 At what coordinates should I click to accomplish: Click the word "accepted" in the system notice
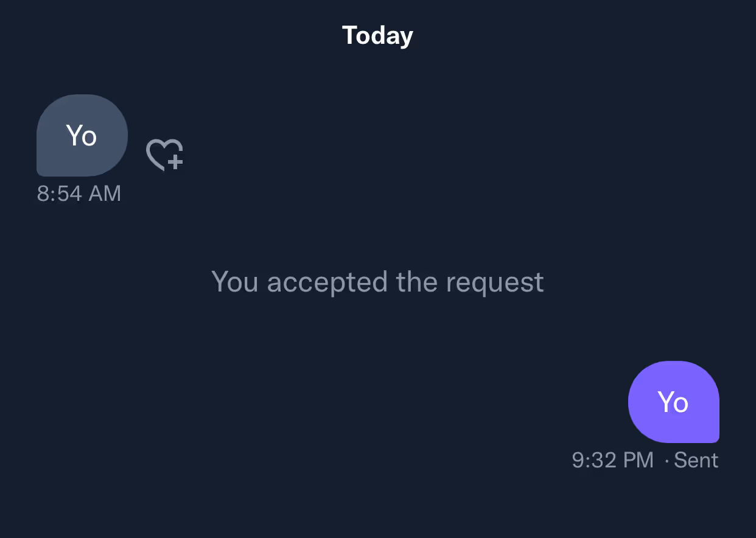(x=327, y=282)
